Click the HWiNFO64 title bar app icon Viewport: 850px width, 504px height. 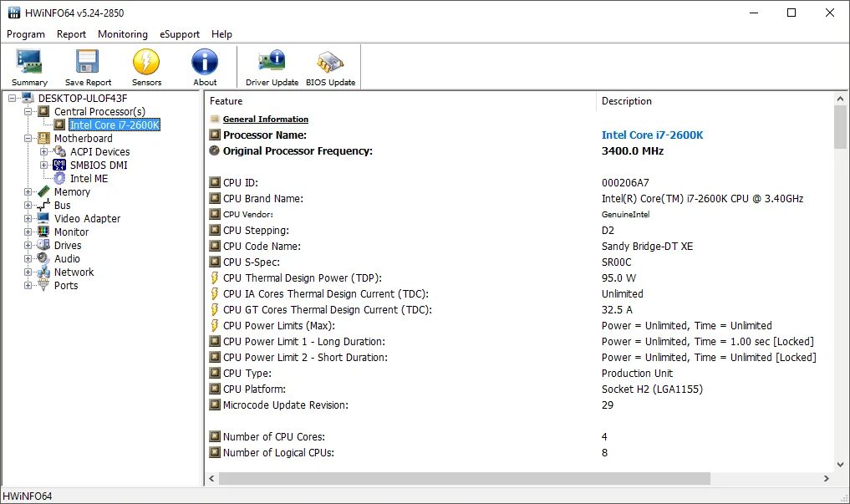click(14, 13)
